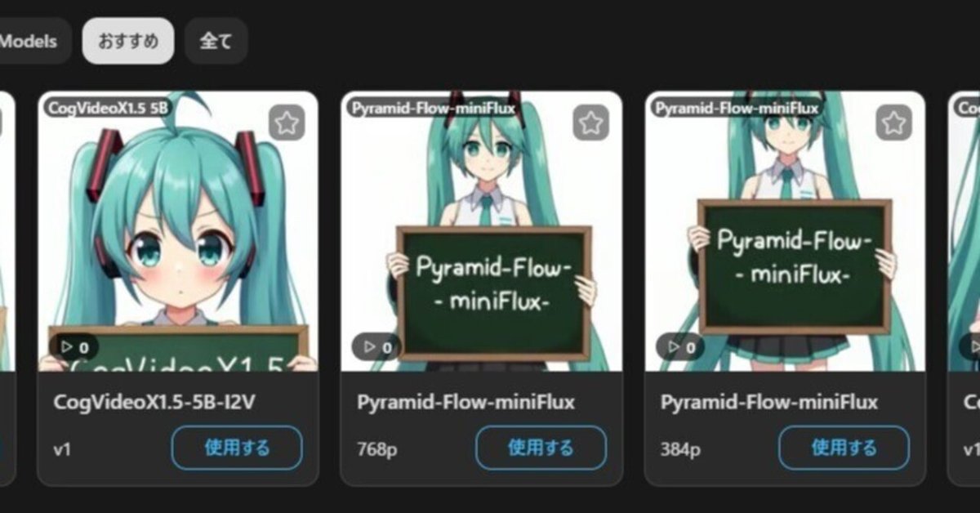This screenshot has width=980, height=513.
Task: Click play count icon on CogVideoX1.5 thumbnail
Action: tap(73, 346)
